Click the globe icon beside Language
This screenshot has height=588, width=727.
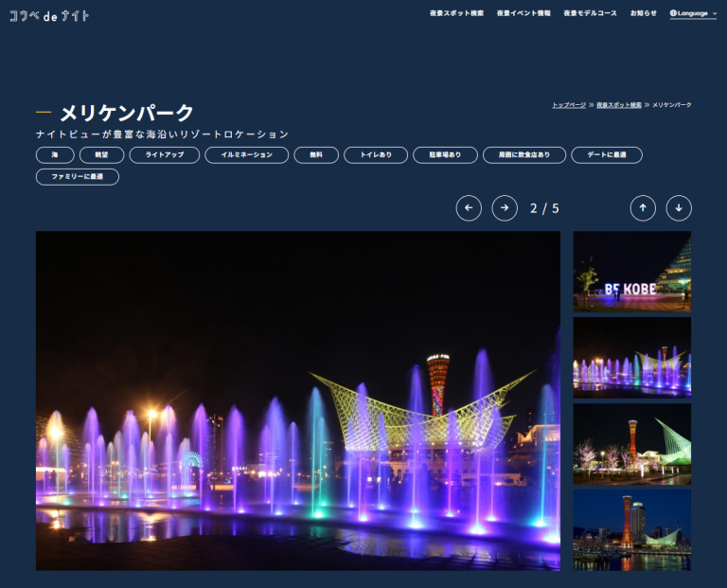(673, 13)
